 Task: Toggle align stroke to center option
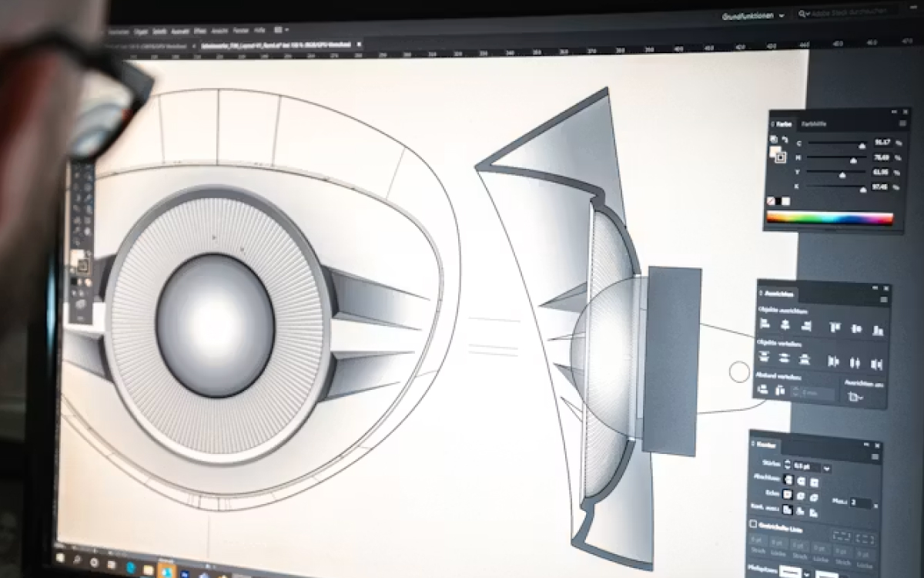point(788,509)
